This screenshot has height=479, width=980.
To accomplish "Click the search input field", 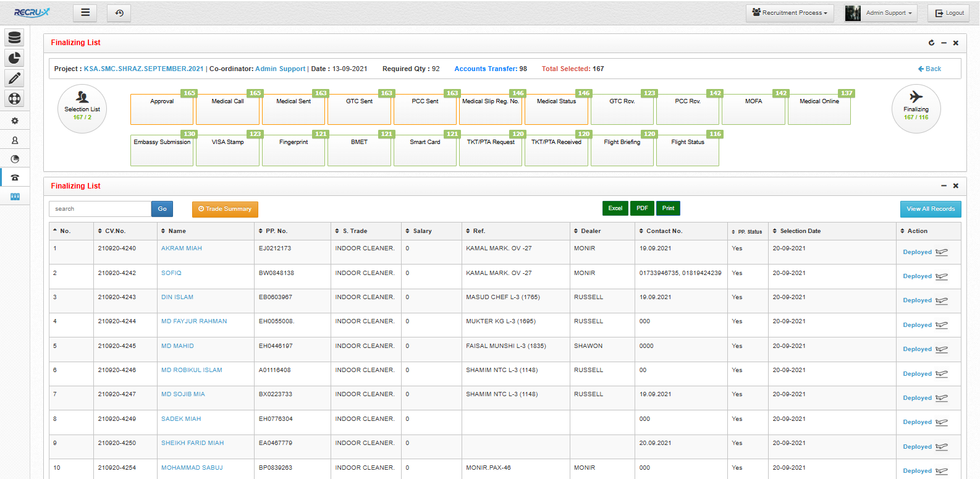I will click(100, 209).
